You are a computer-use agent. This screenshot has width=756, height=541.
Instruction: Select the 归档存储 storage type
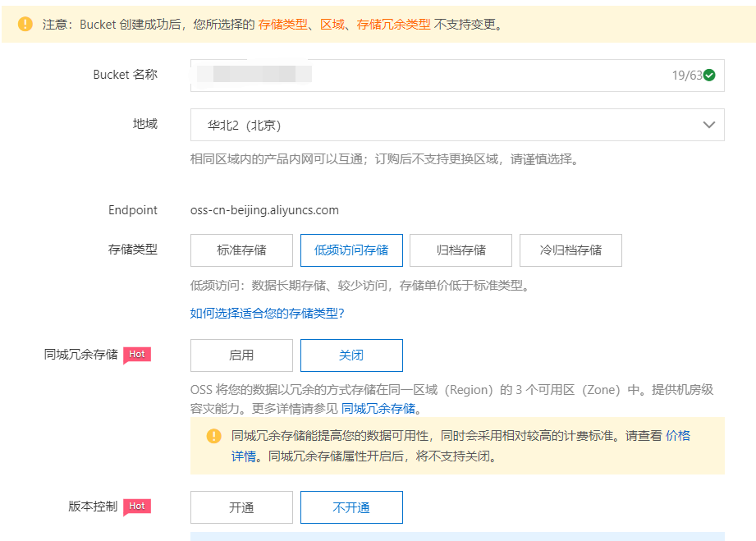460,250
